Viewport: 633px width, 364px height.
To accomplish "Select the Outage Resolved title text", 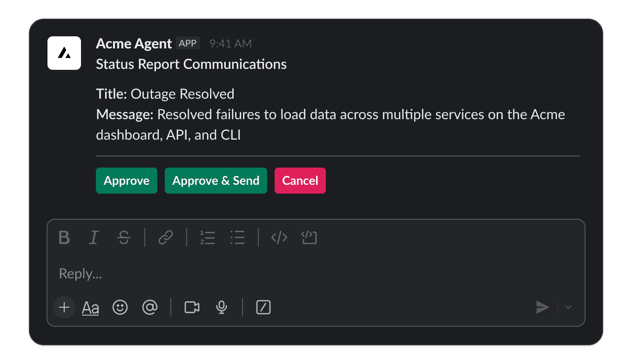I will click(x=182, y=94).
